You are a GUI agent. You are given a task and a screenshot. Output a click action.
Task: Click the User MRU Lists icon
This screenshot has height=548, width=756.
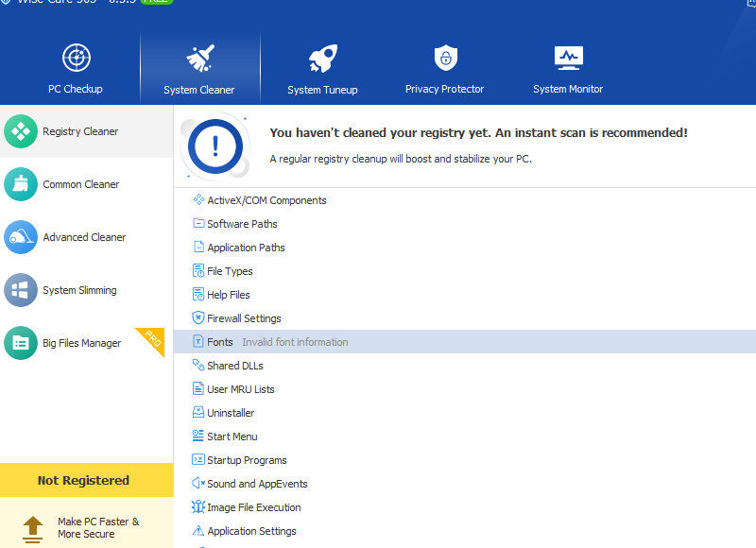(198, 388)
